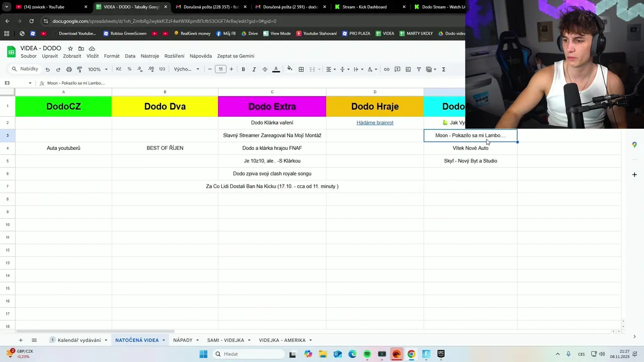
Task: Toggle italic formatting
Action: [x=254, y=69]
